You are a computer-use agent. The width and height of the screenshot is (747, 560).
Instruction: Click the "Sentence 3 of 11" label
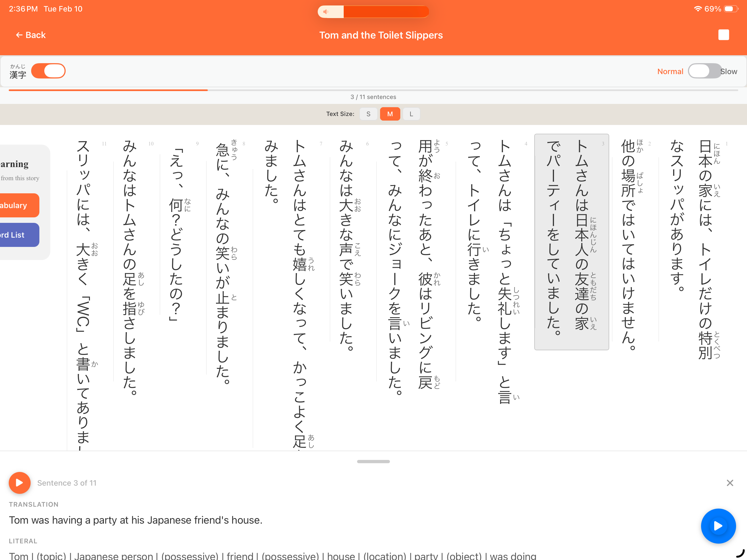(x=67, y=483)
